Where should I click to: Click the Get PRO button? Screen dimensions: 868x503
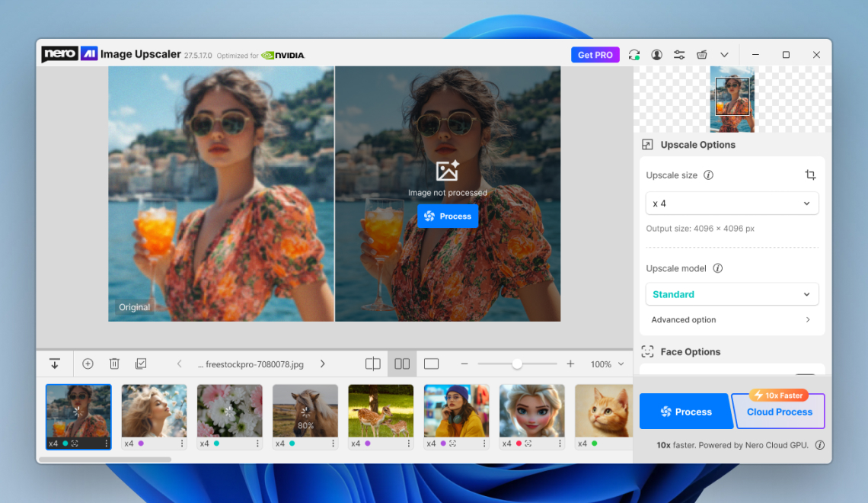(595, 54)
